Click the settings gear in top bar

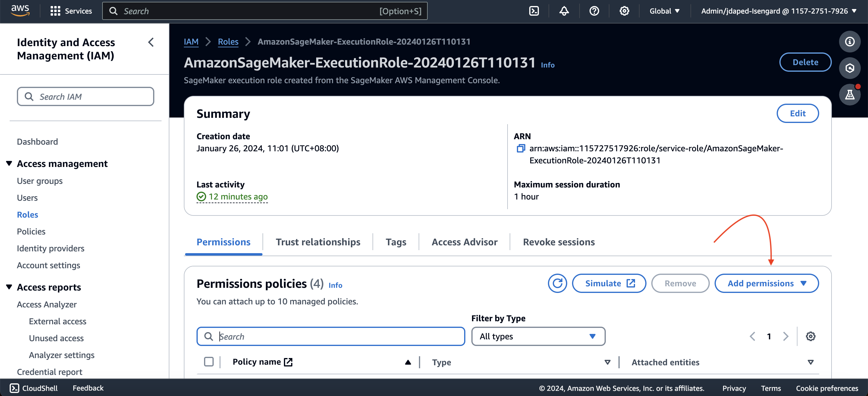coord(624,11)
